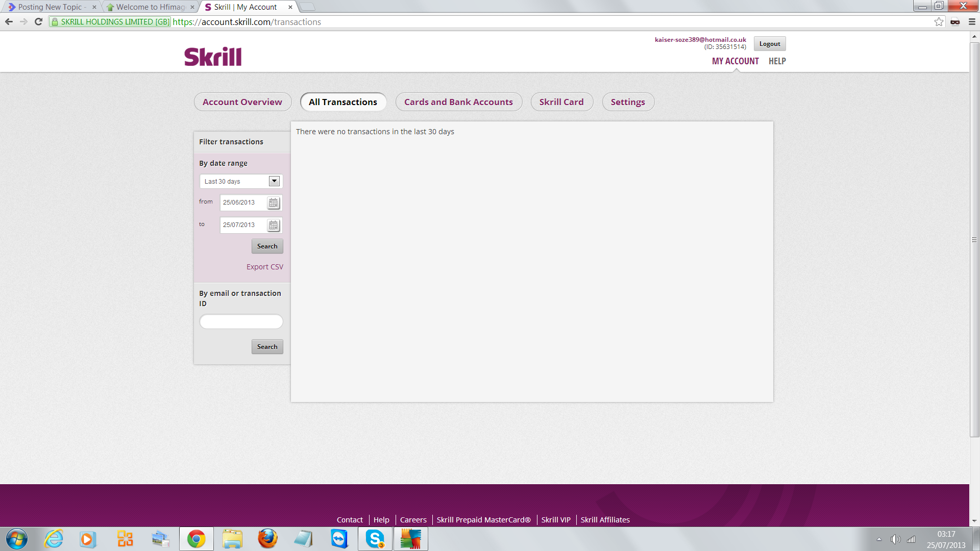Go back with the browser back arrow
980x551 pixels.
click(x=9, y=22)
